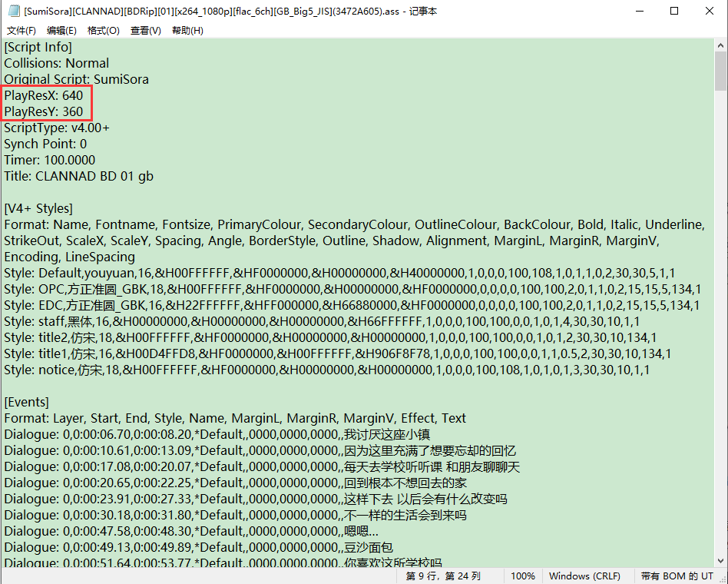Click the 'Style: title2,仿宋' line
728x584 pixels.
tap(330, 338)
